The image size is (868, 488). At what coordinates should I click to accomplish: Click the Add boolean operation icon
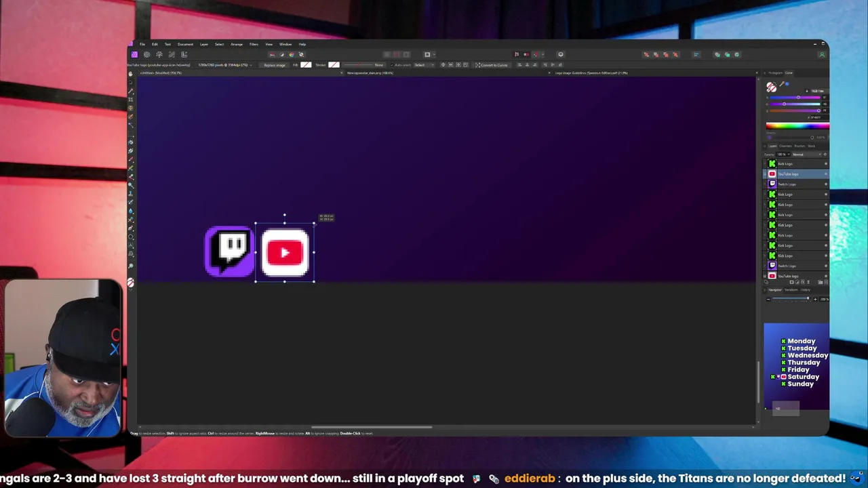[x=717, y=54]
